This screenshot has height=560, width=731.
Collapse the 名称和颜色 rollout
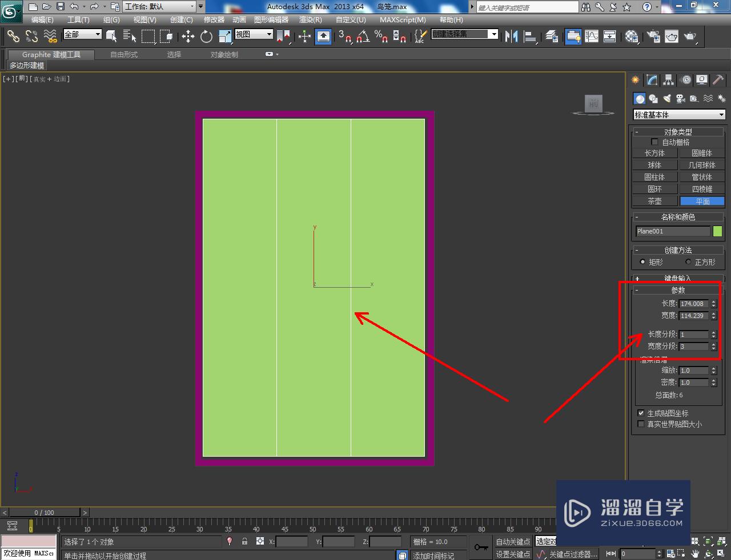click(x=678, y=217)
